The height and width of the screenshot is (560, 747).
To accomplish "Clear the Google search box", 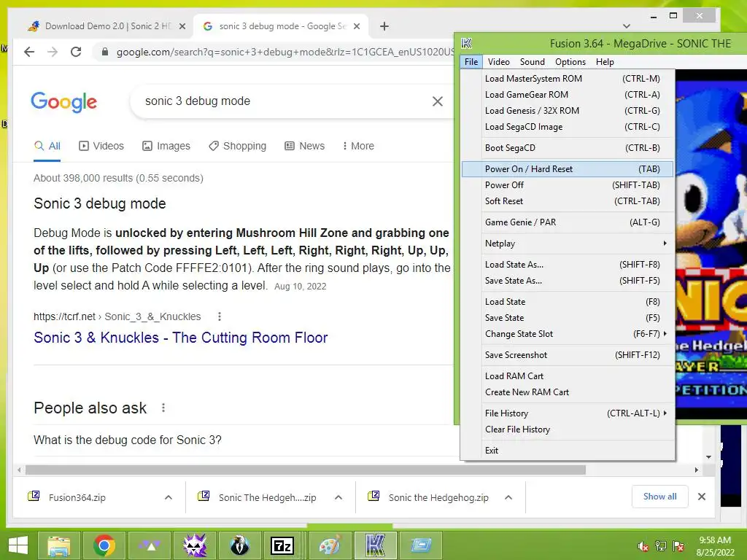I will pos(438,101).
